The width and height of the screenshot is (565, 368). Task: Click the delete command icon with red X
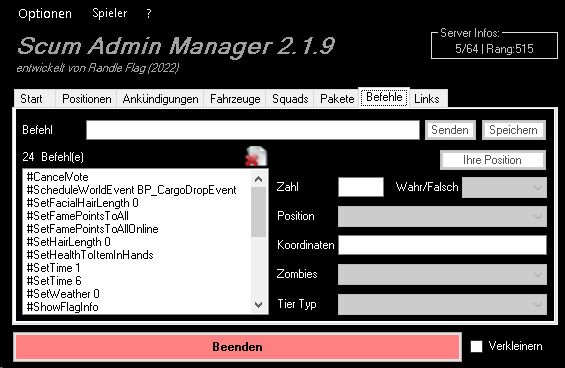tap(256, 156)
